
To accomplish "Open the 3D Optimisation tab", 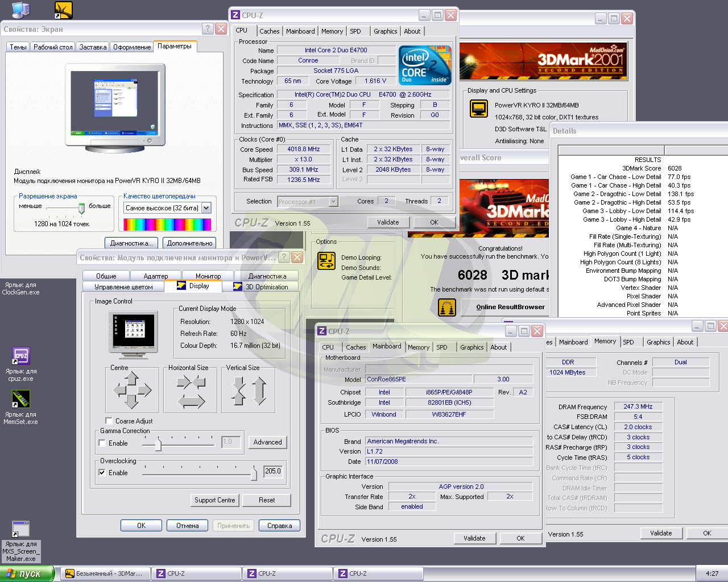I will click(261, 287).
